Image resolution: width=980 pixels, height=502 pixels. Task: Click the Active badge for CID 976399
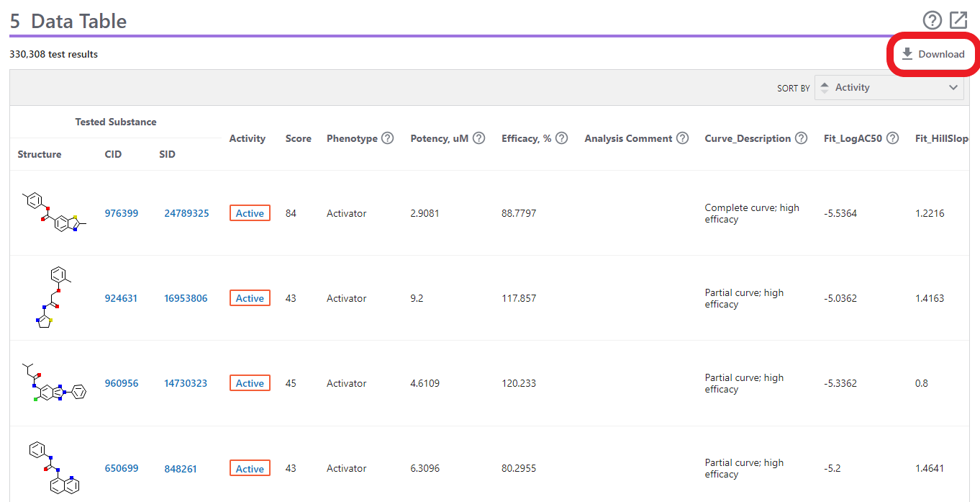[250, 213]
